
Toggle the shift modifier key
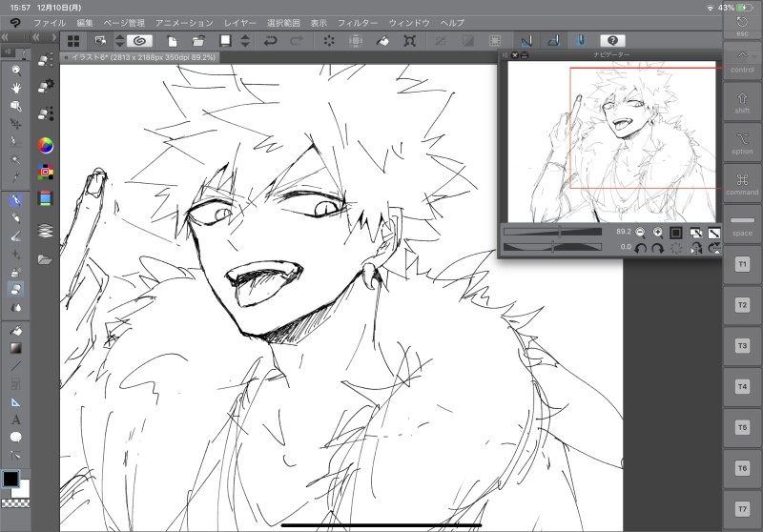tap(742, 102)
